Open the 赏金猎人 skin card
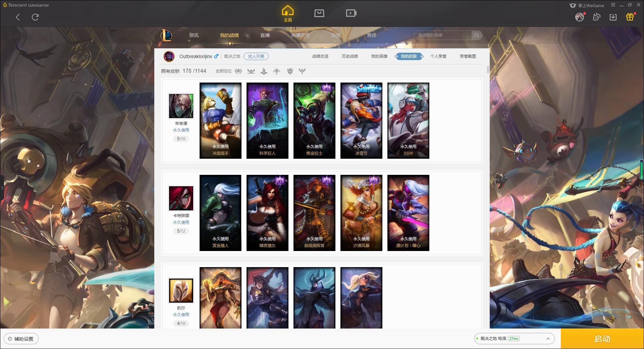644x349 pixels. click(220, 213)
